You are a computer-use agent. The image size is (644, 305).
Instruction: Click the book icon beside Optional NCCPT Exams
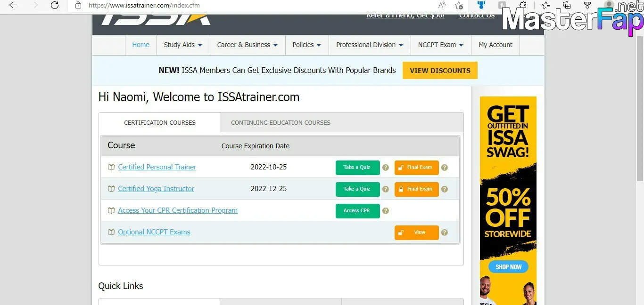click(x=111, y=232)
